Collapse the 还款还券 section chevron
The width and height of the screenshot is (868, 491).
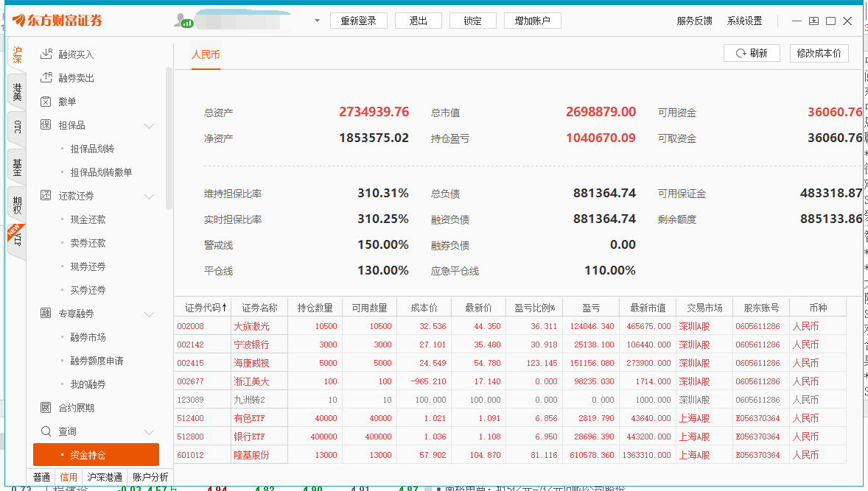click(149, 197)
